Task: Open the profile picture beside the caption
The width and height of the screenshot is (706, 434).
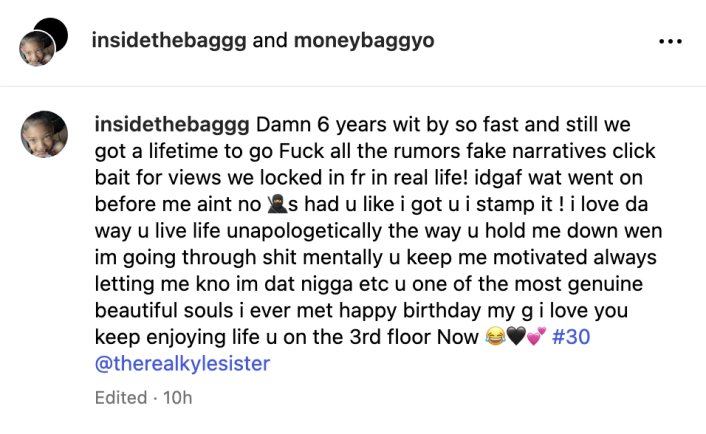Action: pos(44,135)
